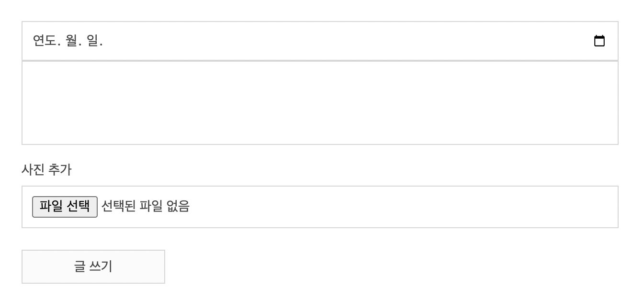Click the 선택된 파일 없음 text
This screenshot has height=299, width=644.
point(146,206)
